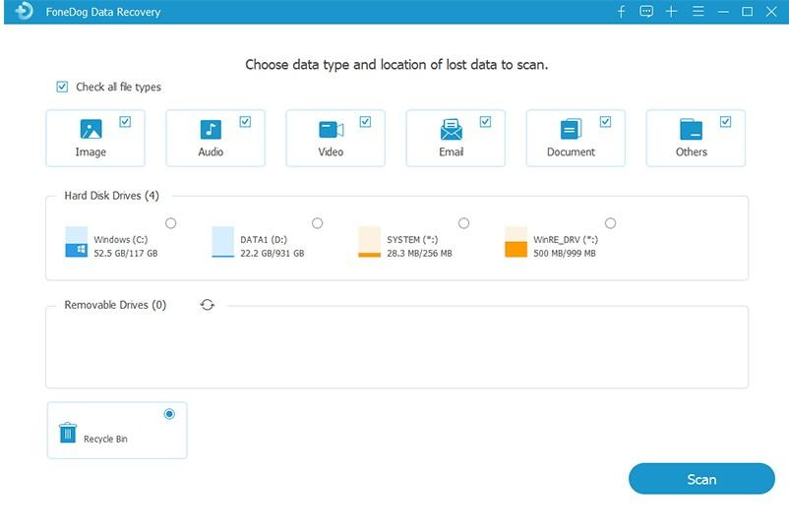Click the SYSTEM (*:) drive name
This screenshot has width=789, height=532.
tap(412, 240)
